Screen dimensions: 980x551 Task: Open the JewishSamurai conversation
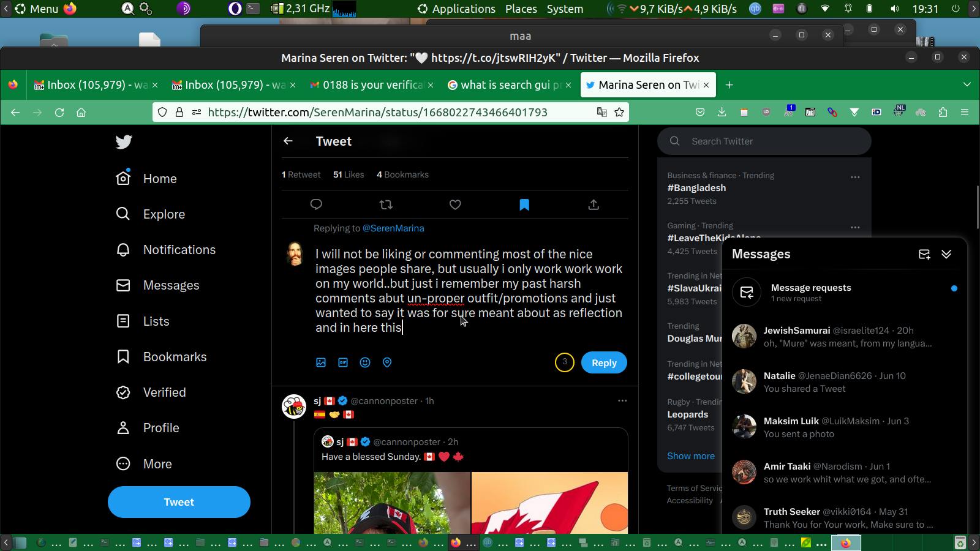(845, 337)
